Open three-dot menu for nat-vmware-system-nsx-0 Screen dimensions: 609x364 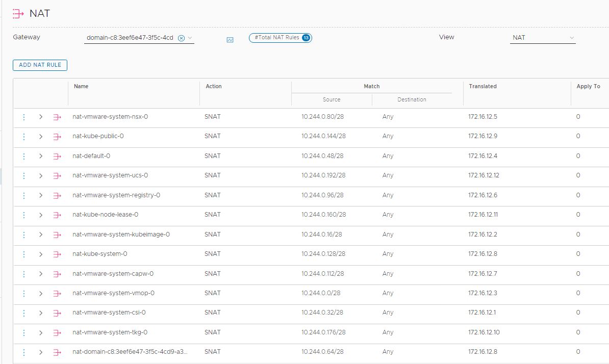23,117
